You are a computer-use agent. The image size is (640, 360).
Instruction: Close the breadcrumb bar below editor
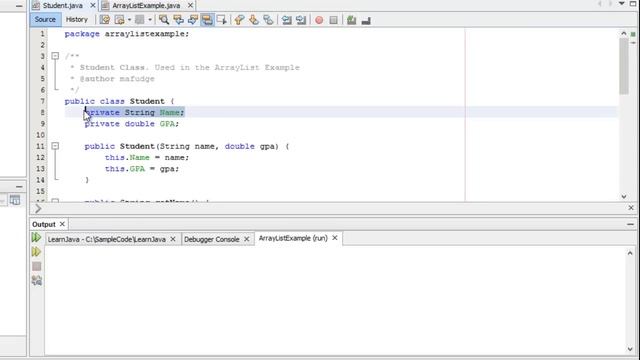pyautogui.click(x=631, y=208)
